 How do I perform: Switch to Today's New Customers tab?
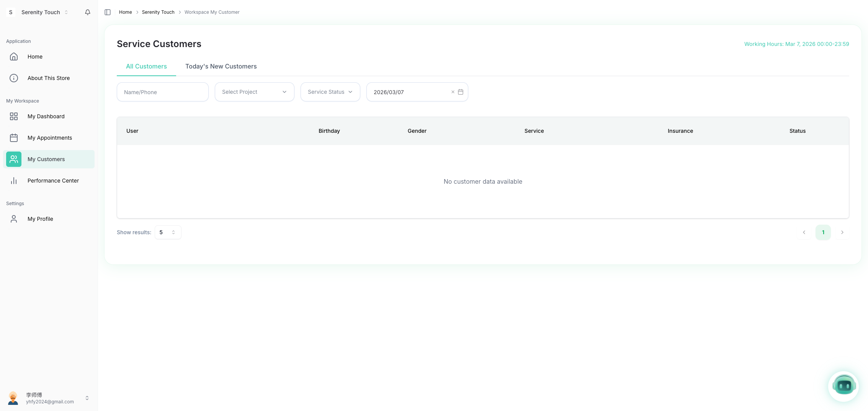pos(221,66)
